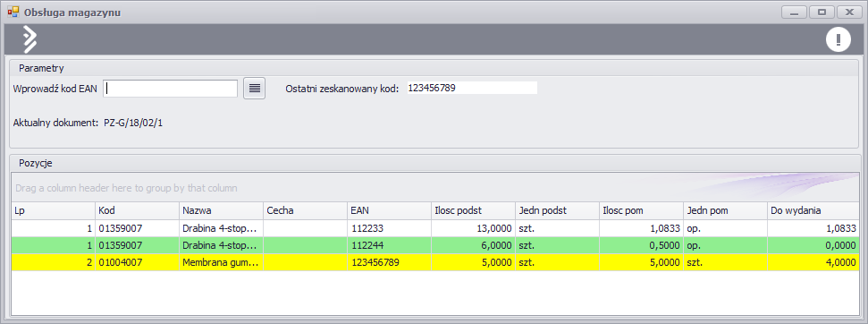
Task: Sort by the Jedn podst column header
Action: (x=558, y=210)
